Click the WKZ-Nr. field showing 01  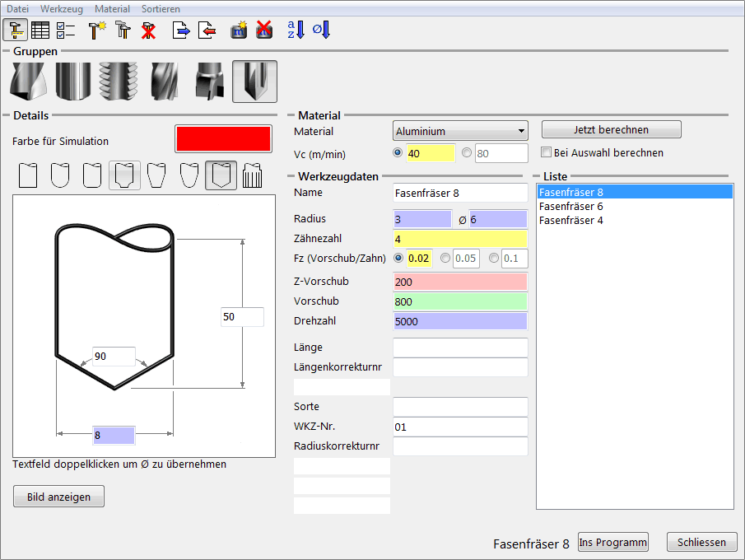460,427
